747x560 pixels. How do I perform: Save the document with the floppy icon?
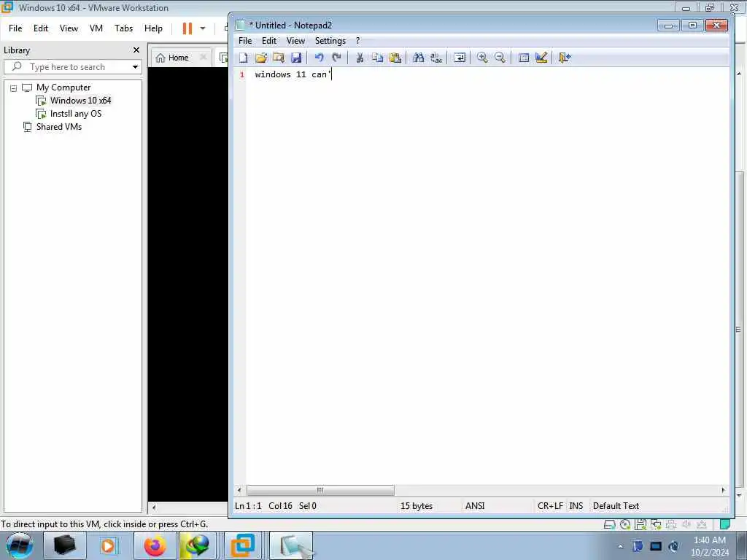[296, 58]
